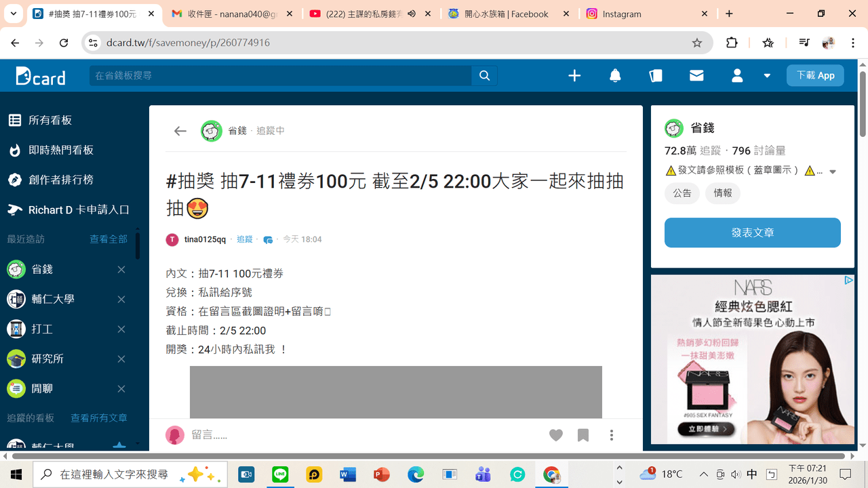Click the page's vertical scrollbar thumb
Screen dimensions: 868x488
(863, 104)
